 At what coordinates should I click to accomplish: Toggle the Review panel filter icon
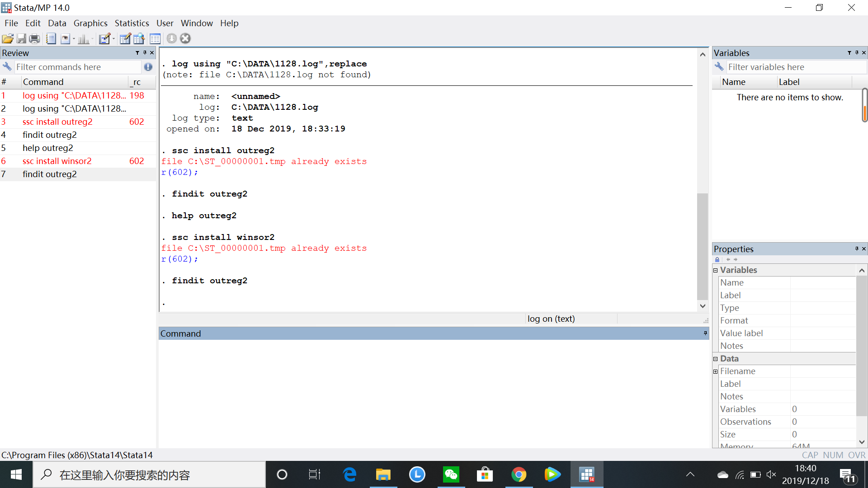tap(137, 53)
